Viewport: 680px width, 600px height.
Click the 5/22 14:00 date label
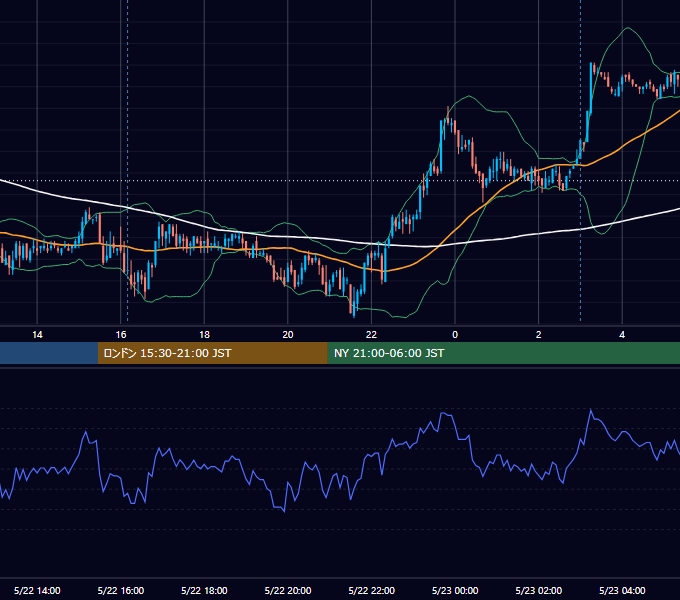37,590
